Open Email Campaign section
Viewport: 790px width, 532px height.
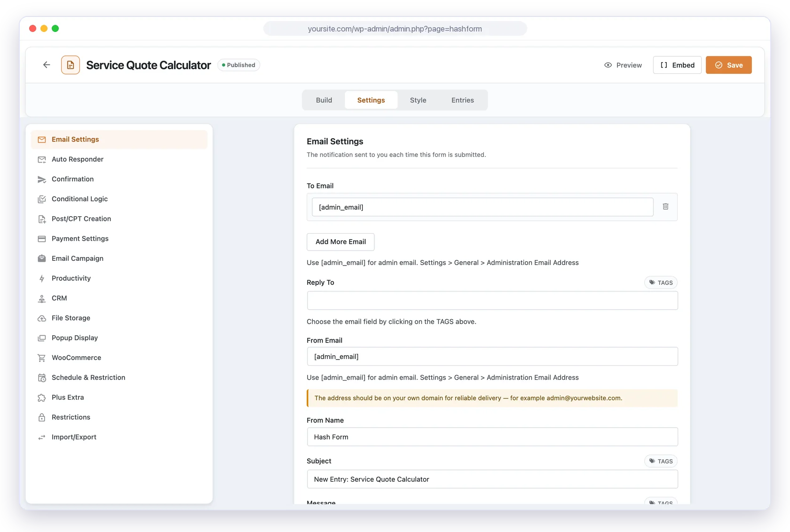coord(119,258)
